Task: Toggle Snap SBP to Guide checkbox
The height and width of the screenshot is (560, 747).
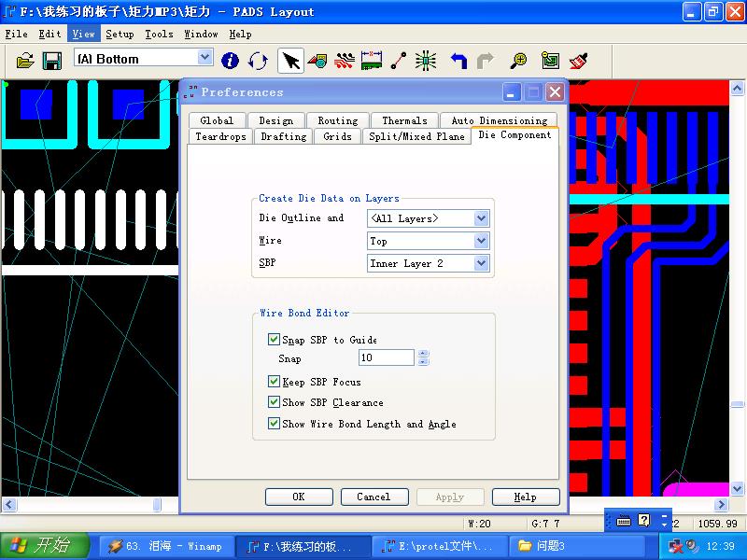Action: pos(275,340)
